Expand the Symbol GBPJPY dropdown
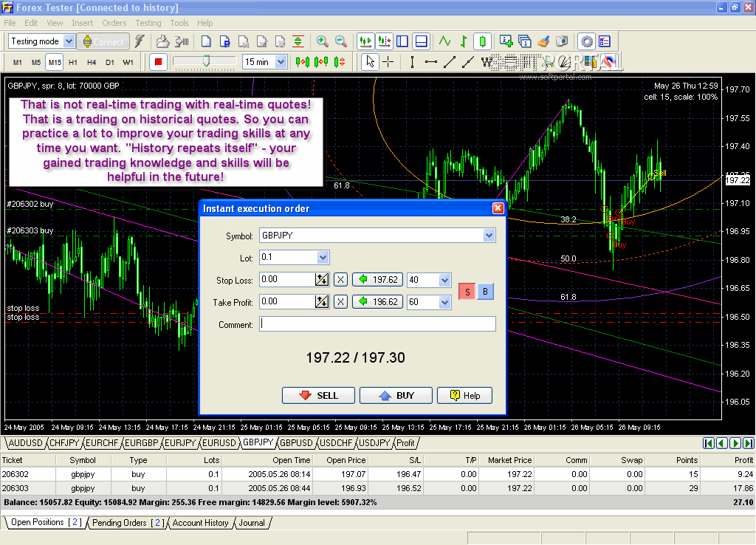The width and height of the screenshot is (756, 545). (x=489, y=236)
